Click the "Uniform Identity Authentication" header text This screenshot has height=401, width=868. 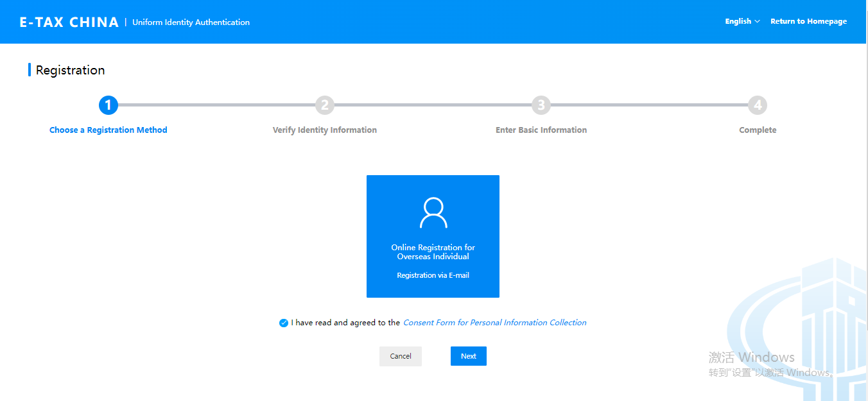(x=191, y=22)
